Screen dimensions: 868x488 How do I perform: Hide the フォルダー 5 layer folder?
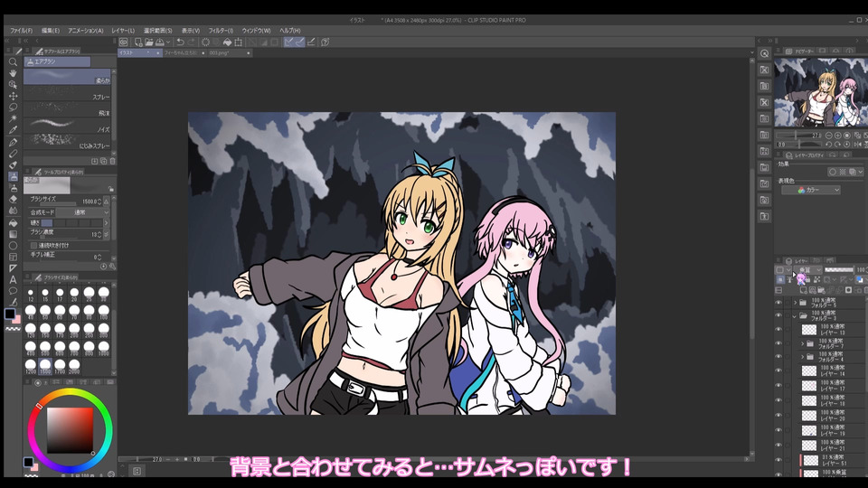778,303
